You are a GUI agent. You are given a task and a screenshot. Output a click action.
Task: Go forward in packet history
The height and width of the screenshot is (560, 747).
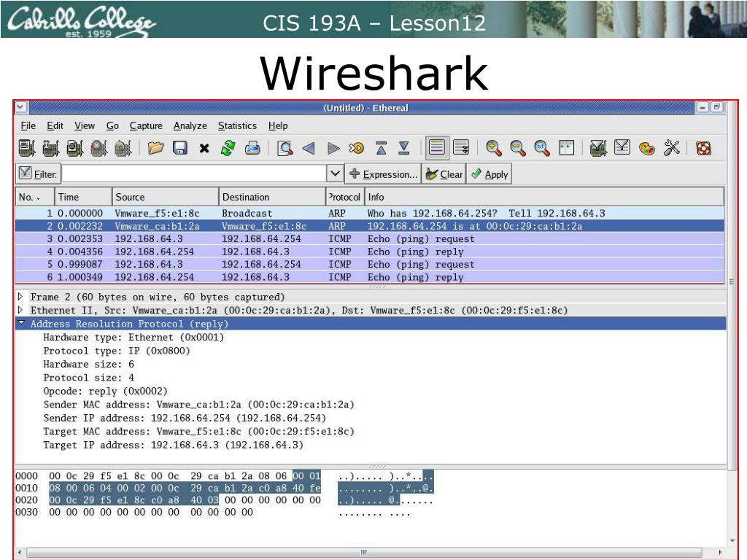(333, 148)
